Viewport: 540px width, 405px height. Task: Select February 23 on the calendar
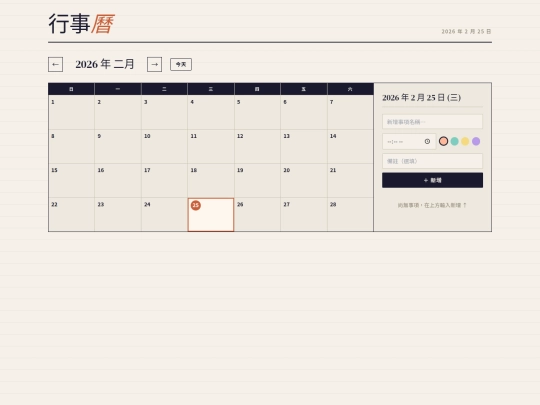118,215
